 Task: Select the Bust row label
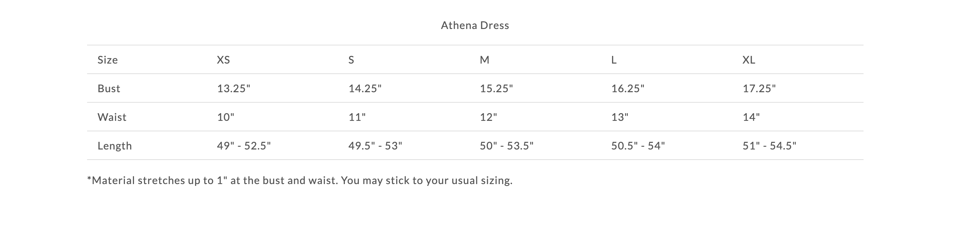109,89
